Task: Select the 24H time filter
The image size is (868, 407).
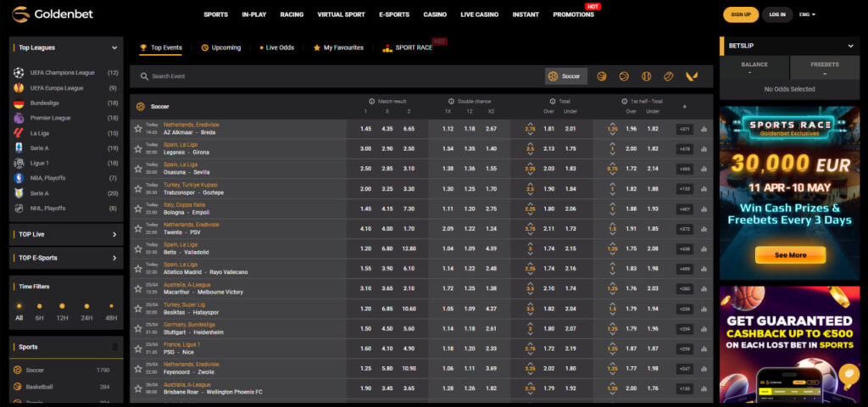Action: point(86,311)
